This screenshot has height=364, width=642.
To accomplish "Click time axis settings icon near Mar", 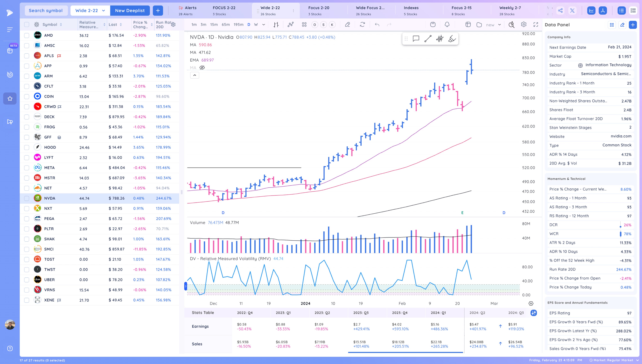I will click(x=531, y=304).
